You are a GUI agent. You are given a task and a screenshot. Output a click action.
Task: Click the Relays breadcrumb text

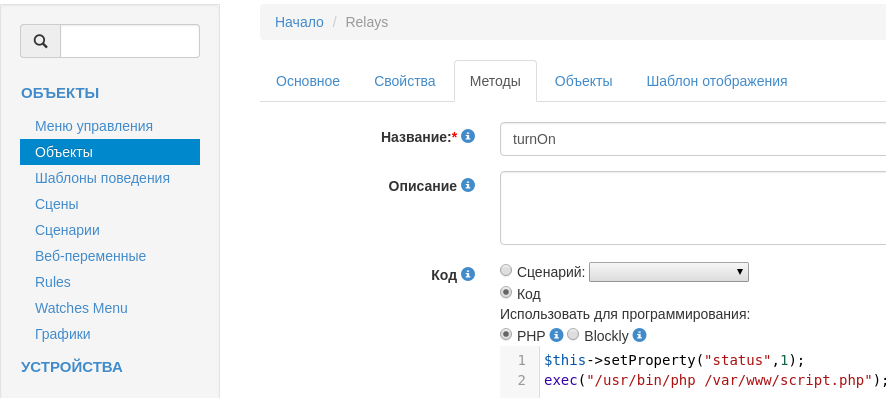pyautogui.click(x=367, y=22)
